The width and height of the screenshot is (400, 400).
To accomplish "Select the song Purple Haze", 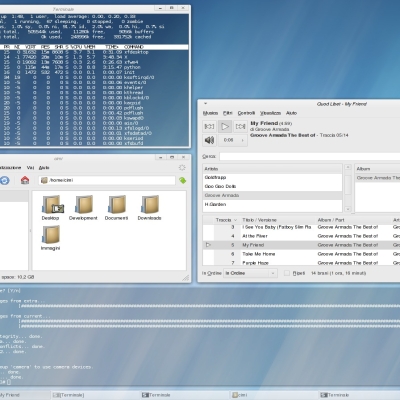I will pyautogui.click(x=301, y=263).
